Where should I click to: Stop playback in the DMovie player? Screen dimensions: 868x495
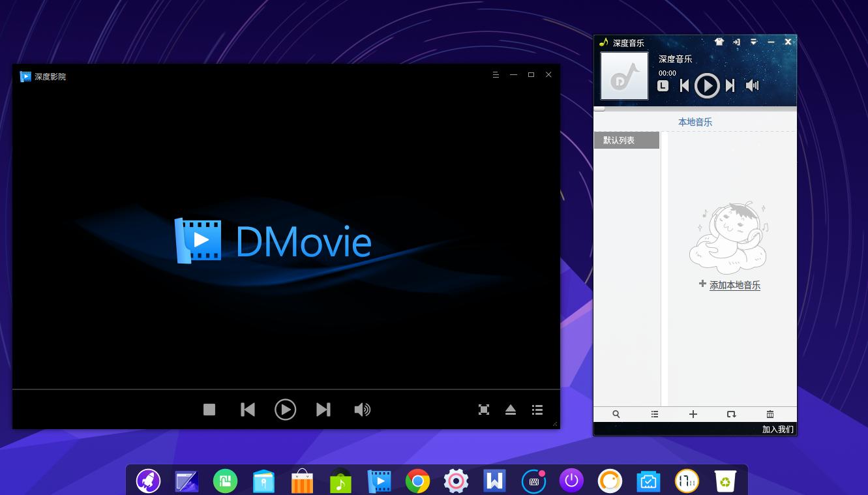click(209, 410)
